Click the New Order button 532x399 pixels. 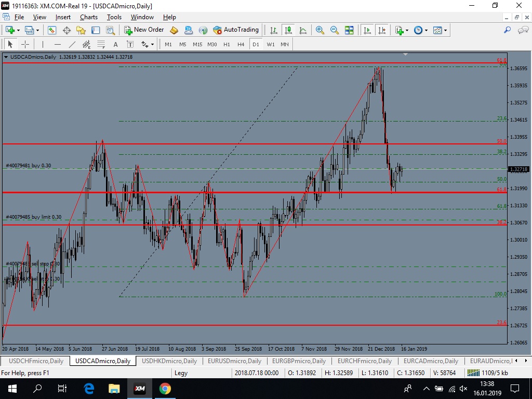click(144, 30)
